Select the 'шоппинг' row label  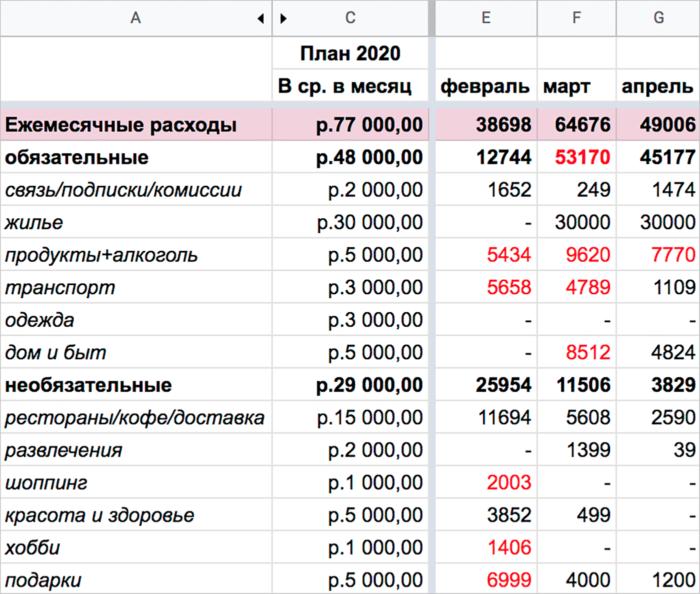(46, 483)
